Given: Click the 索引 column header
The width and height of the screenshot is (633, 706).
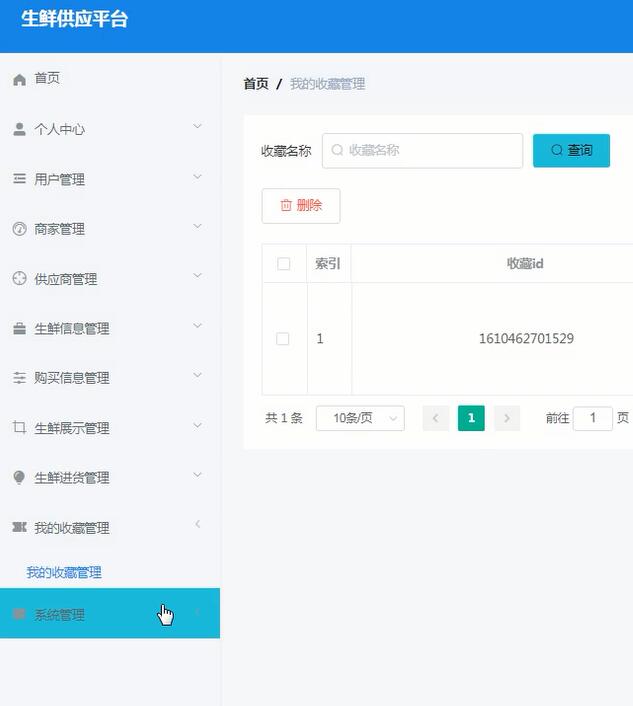Looking at the screenshot, I should coord(328,263).
